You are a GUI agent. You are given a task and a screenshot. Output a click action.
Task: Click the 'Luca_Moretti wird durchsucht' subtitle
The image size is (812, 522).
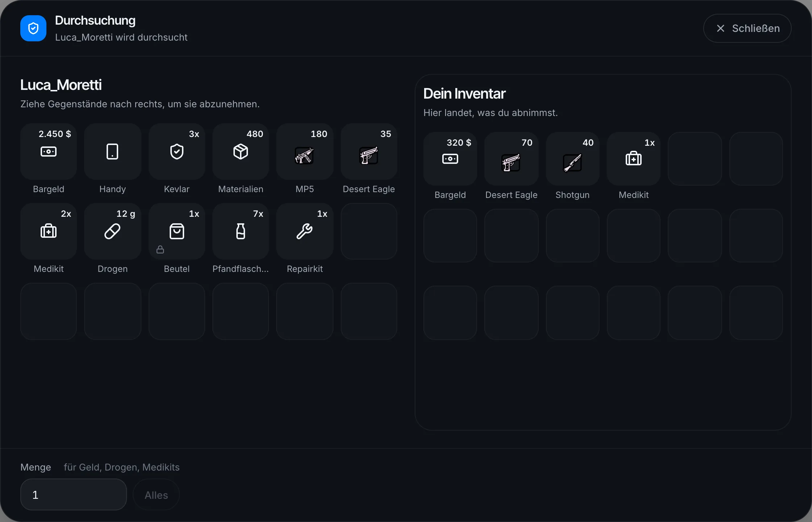pyautogui.click(x=121, y=37)
